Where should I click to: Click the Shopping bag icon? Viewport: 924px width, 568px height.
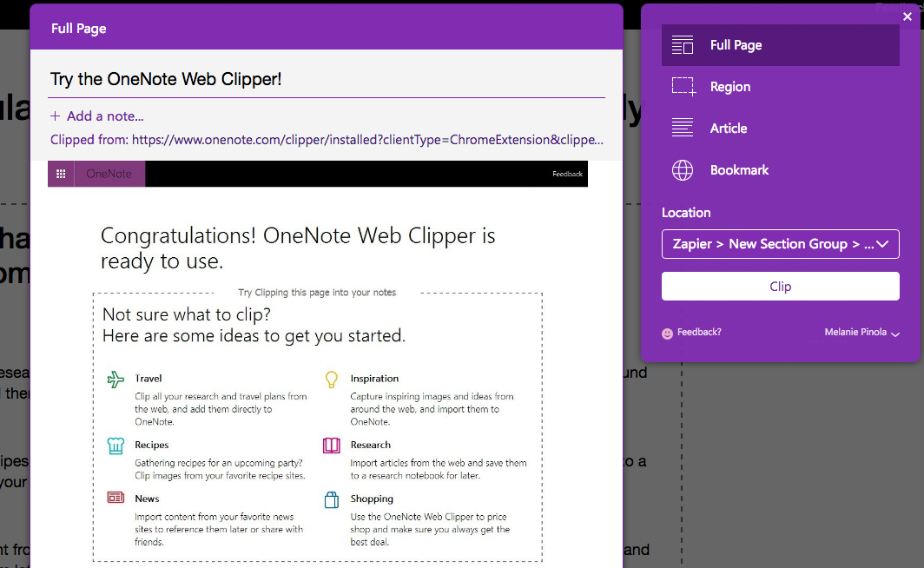point(332,499)
